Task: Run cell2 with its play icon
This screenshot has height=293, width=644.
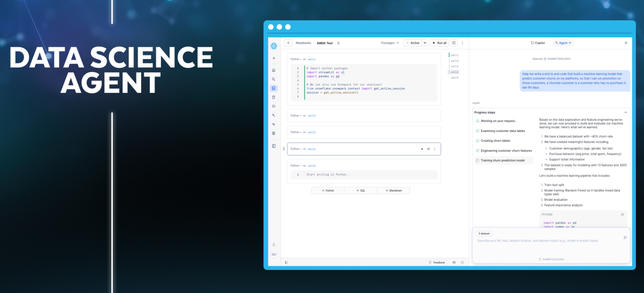Action: point(422,149)
